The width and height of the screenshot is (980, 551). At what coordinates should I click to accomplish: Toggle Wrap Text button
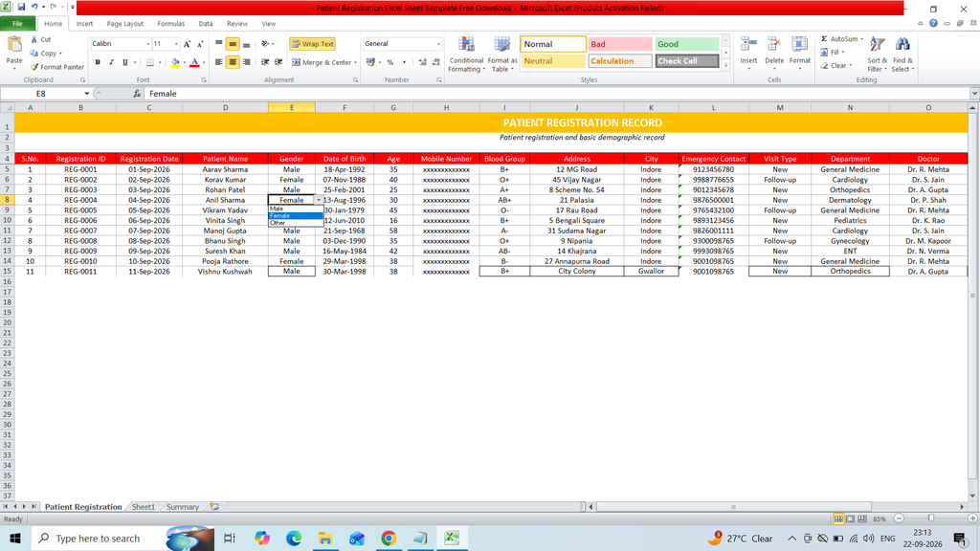[313, 44]
